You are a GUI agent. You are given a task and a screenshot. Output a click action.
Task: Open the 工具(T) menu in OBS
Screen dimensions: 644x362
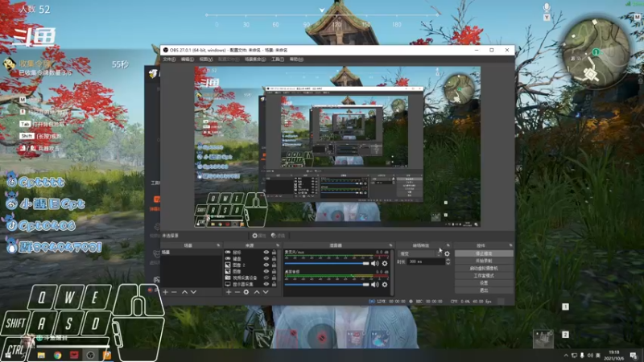pos(278,60)
